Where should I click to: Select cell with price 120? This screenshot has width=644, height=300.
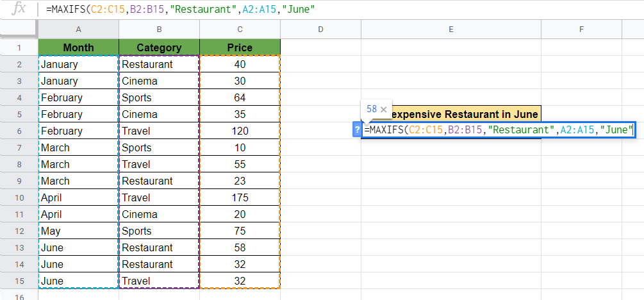coord(240,131)
